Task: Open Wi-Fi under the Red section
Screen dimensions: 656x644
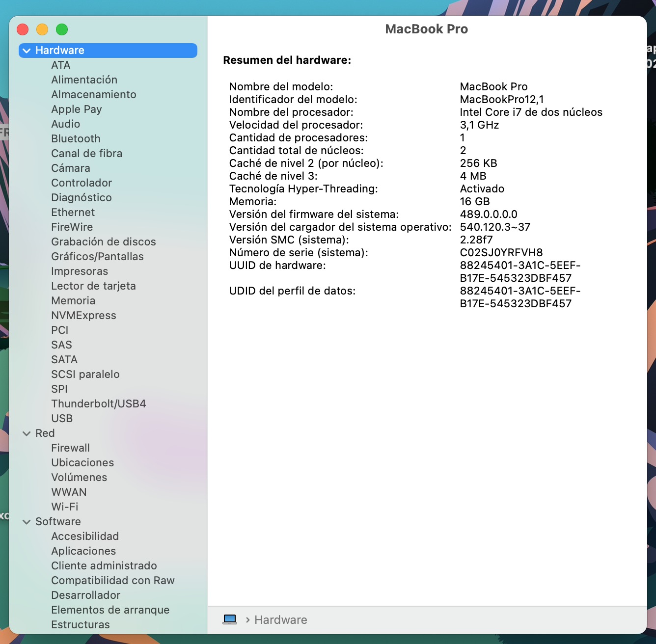Action: tap(65, 507)
